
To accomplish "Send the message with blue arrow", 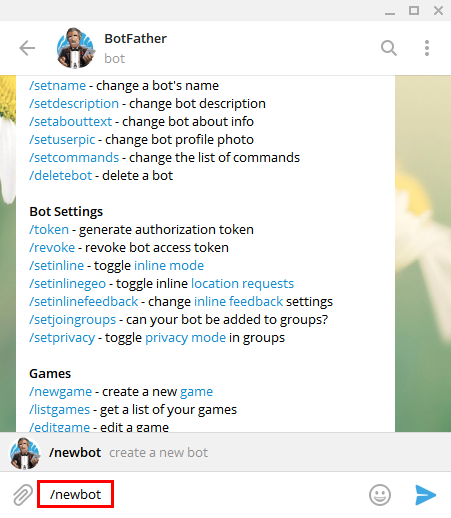I will pyautogui.click(x=426, y=495).
